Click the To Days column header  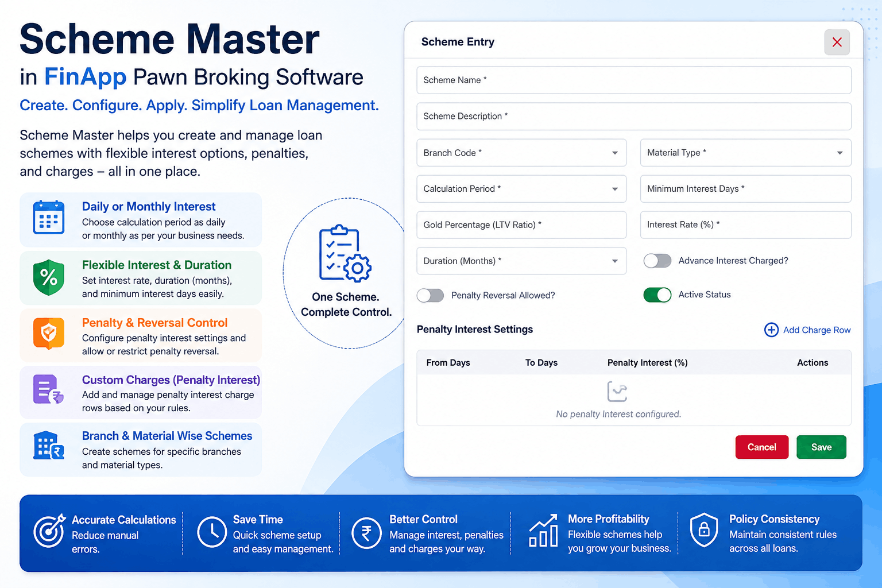(541, 363)
